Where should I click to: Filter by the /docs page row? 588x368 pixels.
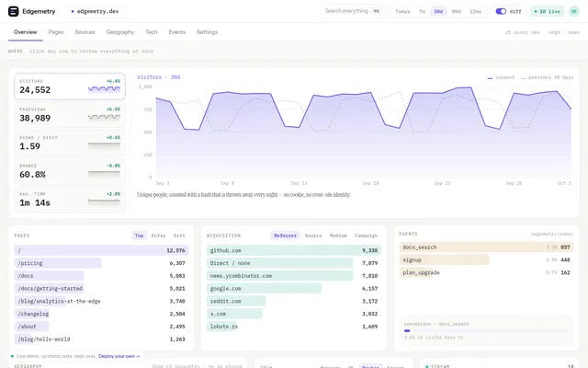point(101,276)
